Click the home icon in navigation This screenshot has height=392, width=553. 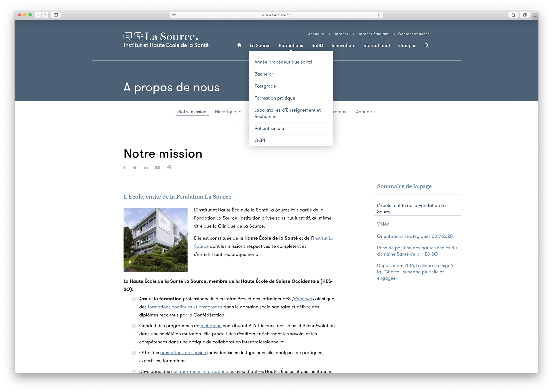pyautogui.click(x=239, y=45)
